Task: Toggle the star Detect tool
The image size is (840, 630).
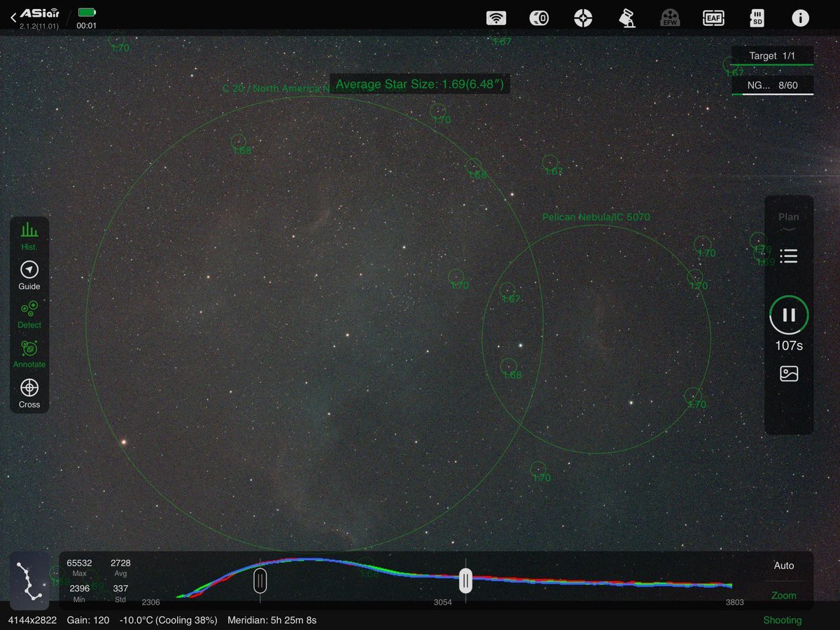Action: point(29,315)
